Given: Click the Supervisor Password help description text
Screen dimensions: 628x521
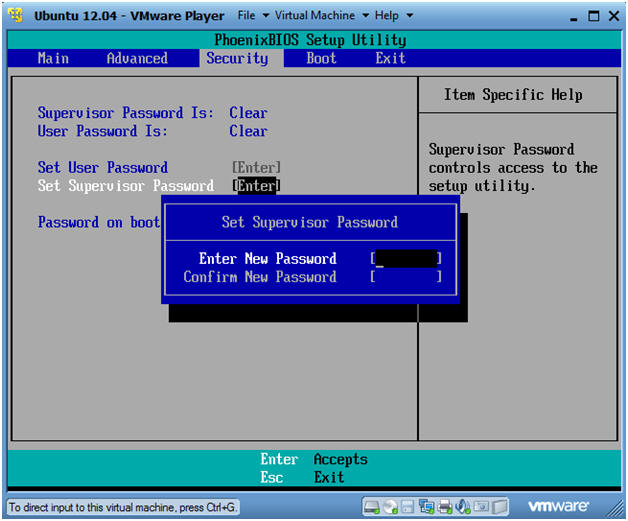Looking at the screenshot, I should tap(513, 167).
